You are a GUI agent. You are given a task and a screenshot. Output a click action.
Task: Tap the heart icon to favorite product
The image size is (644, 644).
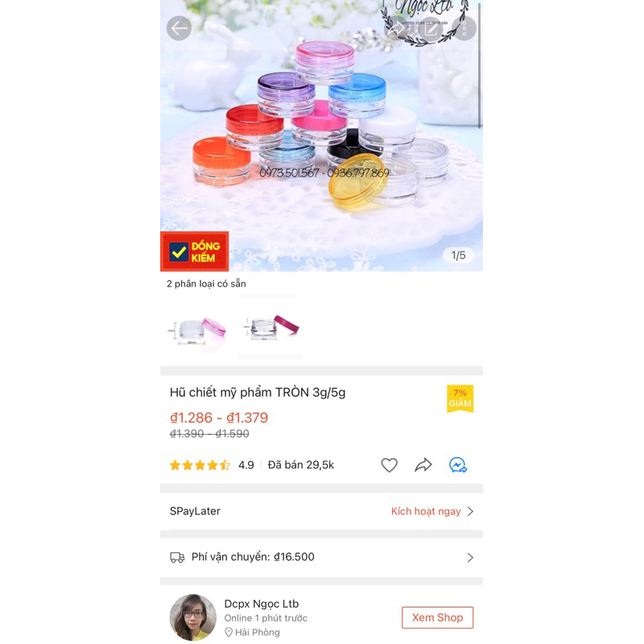point(389,465)
